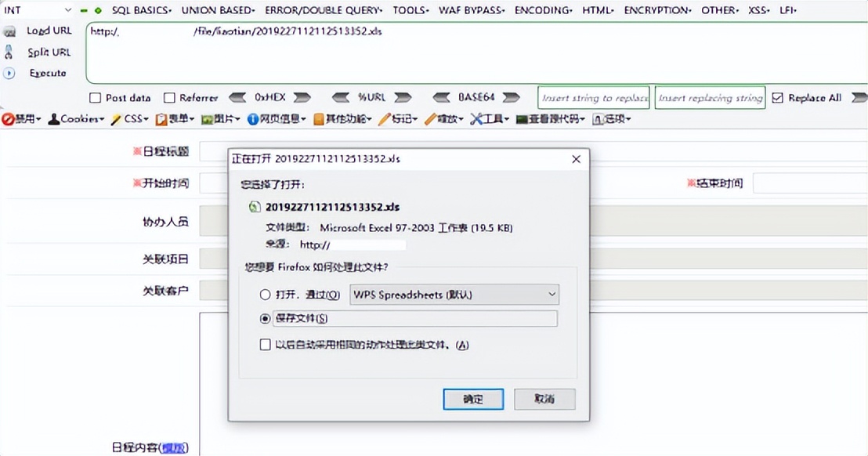
Task: Close the download dialog with X
Action: click(577, 159)
